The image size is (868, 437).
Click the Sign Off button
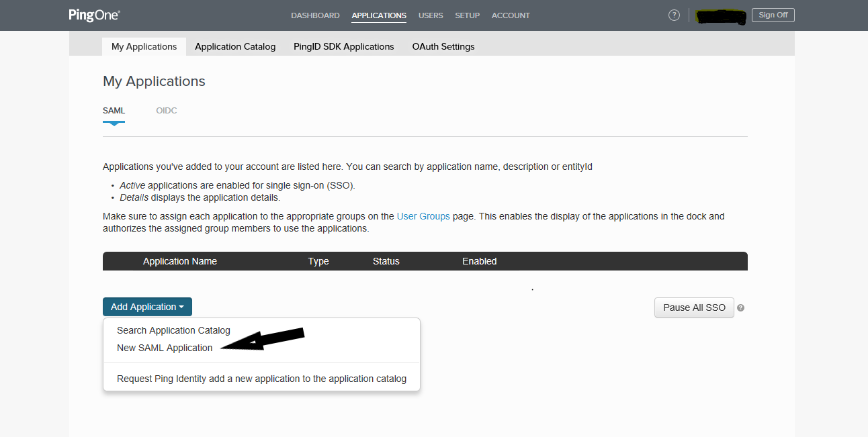point(773,15)
